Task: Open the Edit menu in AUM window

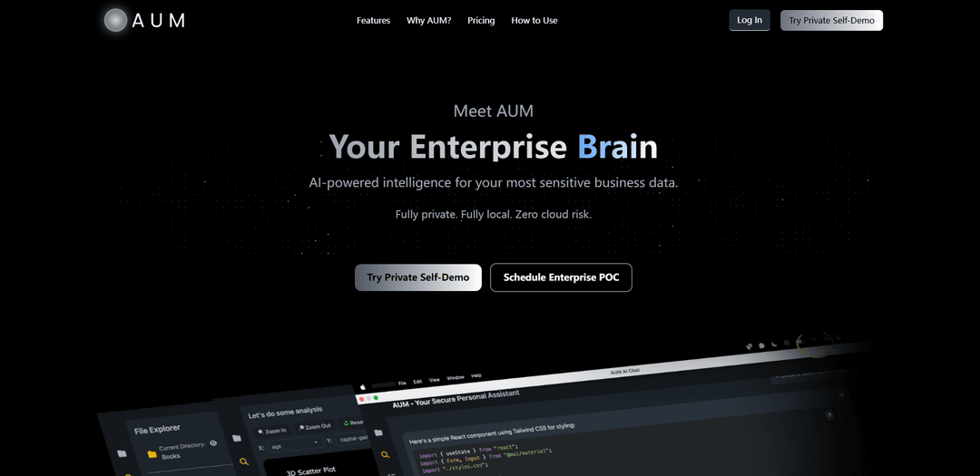Action: 417,381
